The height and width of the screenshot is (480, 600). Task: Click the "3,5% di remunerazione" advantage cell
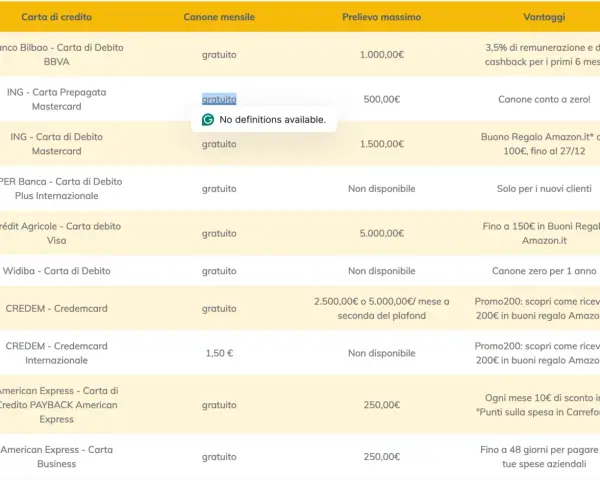coord(542,54)
